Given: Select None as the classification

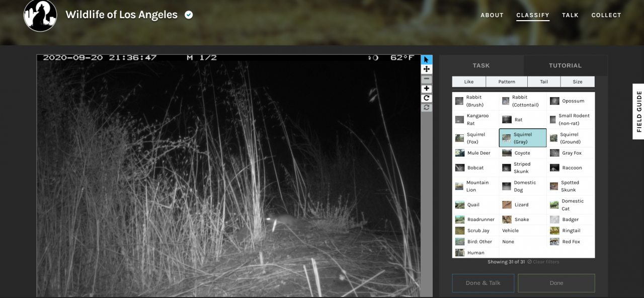Looking at the screenshot, I should 523,242.
